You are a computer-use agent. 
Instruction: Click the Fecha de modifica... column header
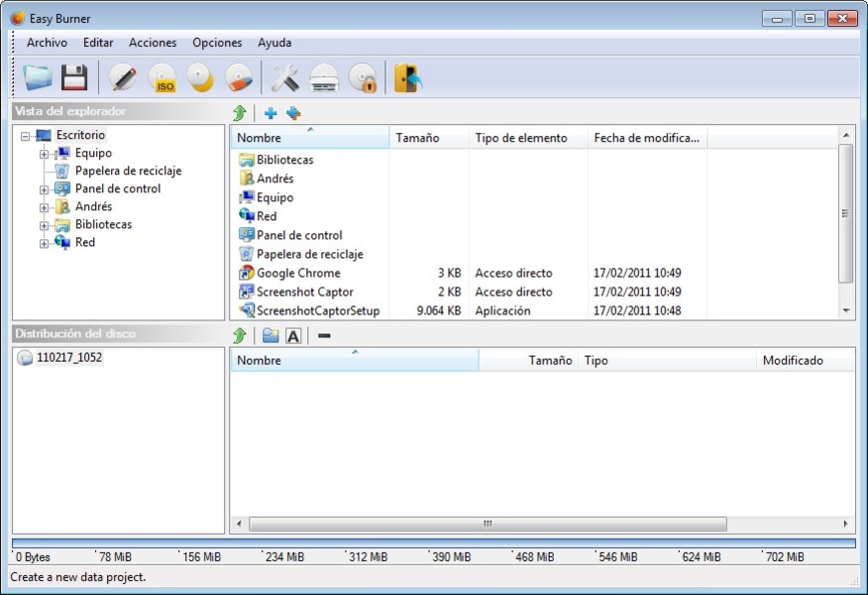(646, 138)
